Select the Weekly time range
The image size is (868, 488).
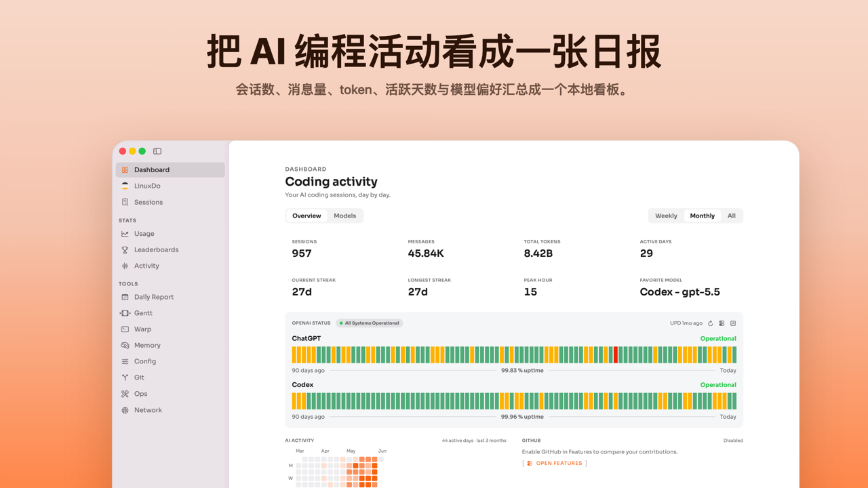pos(666,216)
